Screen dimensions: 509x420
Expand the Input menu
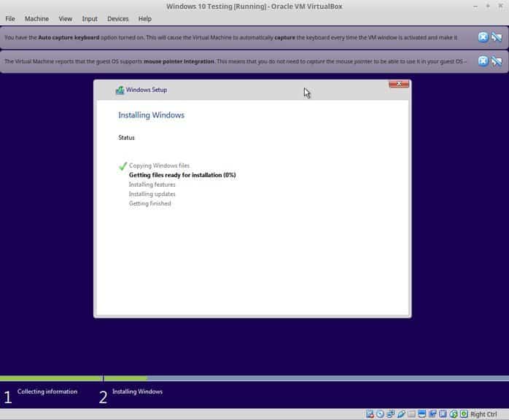click(x=90, y=19)
